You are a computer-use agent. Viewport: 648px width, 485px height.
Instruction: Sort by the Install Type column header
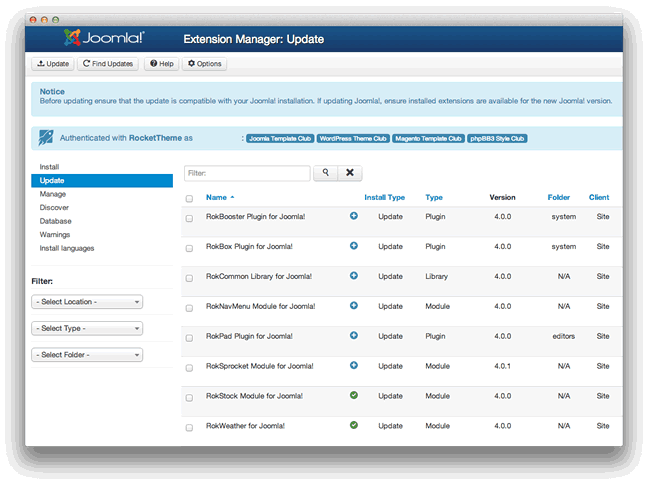click(x=384, y=197)
